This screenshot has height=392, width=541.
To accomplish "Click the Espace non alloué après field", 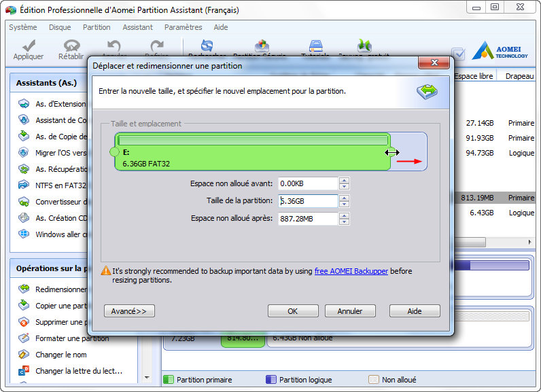I will click(x=308, y=219).
